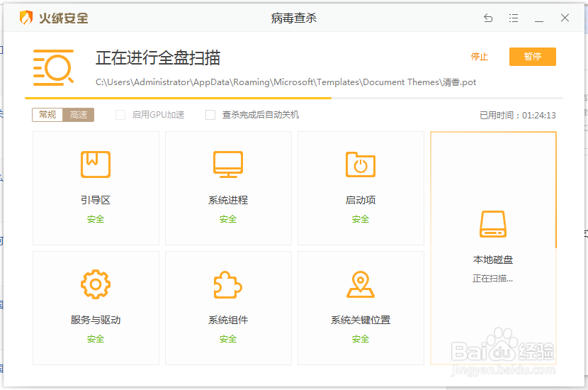Click the 服务与驱动 label text
The height and width of the screenshot is (390, 588).
[x=96, y=320]
